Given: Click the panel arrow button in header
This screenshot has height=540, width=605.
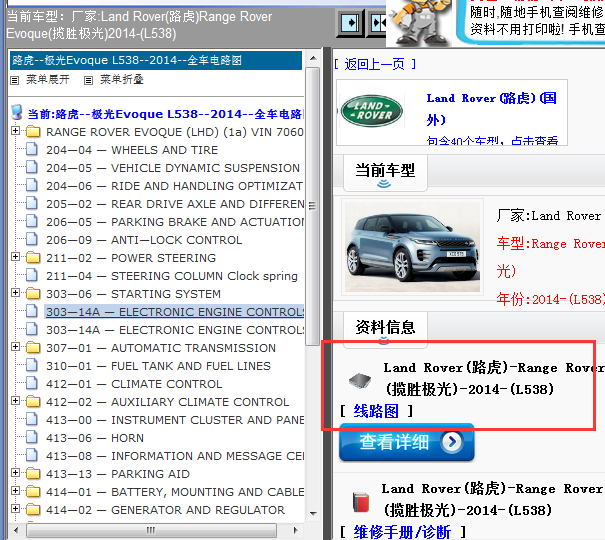Looking at the screenshot, I should click(x=350, y=23).
